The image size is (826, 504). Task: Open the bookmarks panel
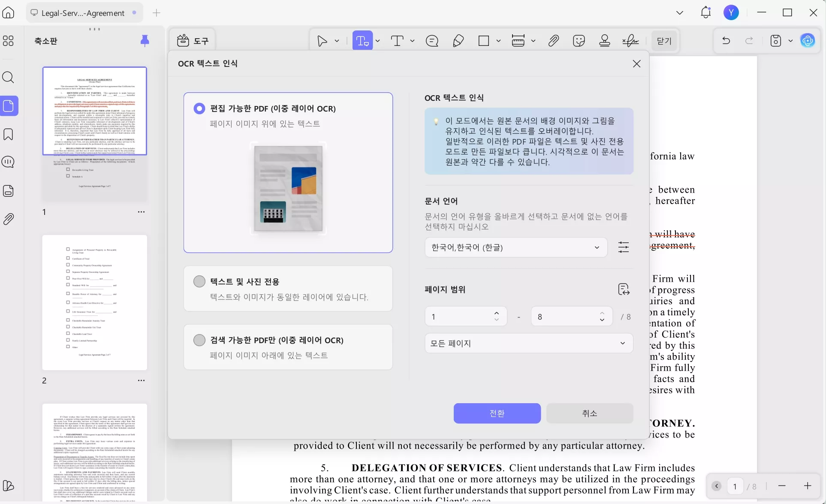click(x=9, y=134)
